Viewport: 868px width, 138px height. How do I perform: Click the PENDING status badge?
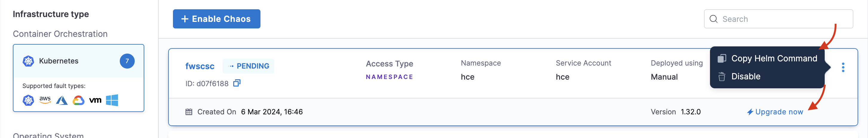coord(248,66)
